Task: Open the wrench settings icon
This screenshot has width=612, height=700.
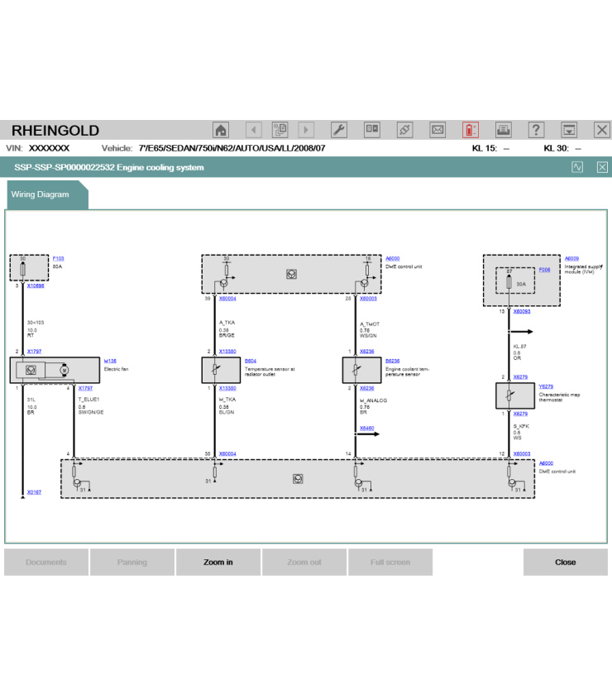Action: 339,130
